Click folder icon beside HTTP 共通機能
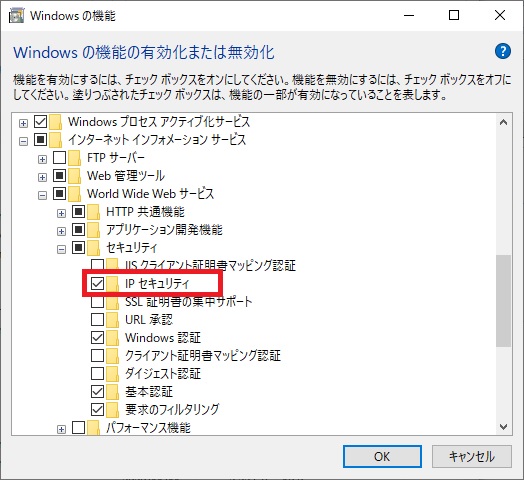This screenshot has height=480, width=524. click(94, 212)
